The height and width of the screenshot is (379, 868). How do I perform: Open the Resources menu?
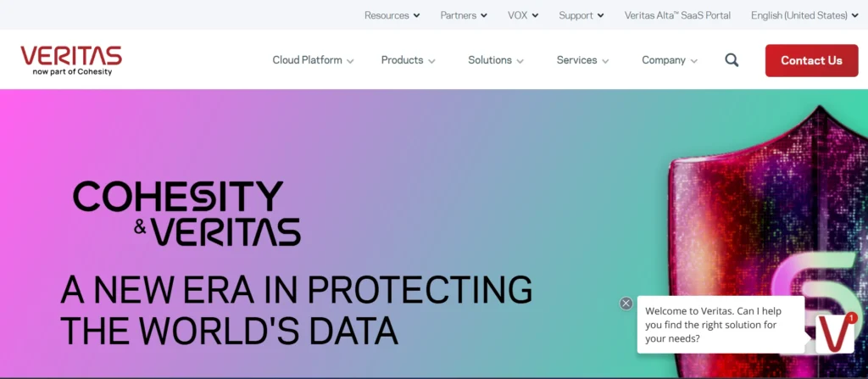[392, 15]
